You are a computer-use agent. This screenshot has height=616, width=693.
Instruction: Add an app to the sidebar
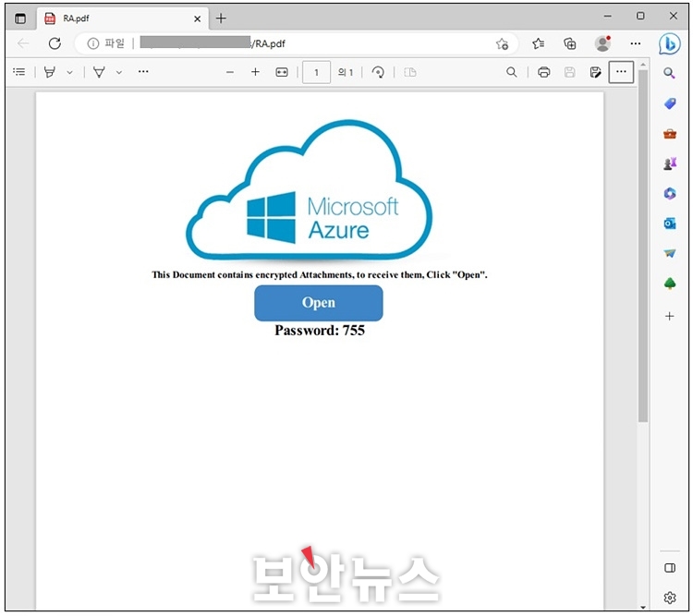670,317
